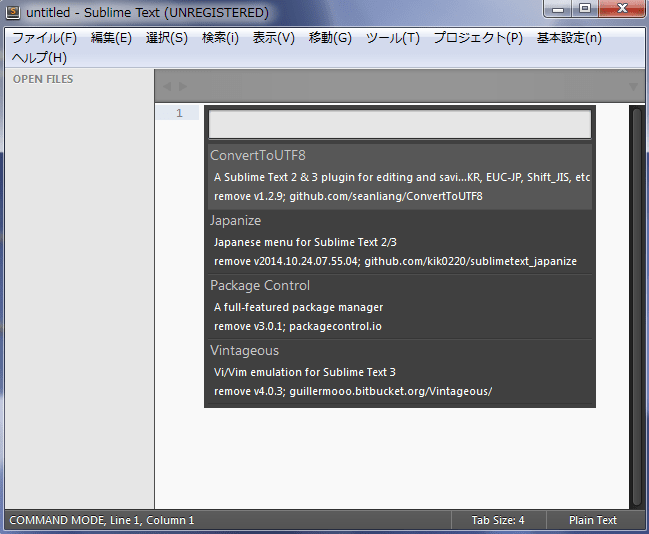
Task: Open the 基本設定(n) menu
Action: click(x=569, y=38)
